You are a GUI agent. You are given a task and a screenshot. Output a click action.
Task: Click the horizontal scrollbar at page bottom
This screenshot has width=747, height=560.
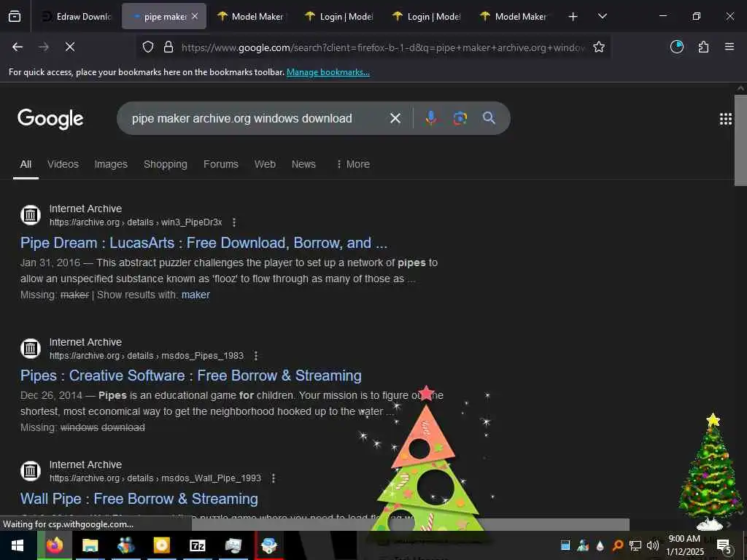pyautogui.click(x=411, y=524)
